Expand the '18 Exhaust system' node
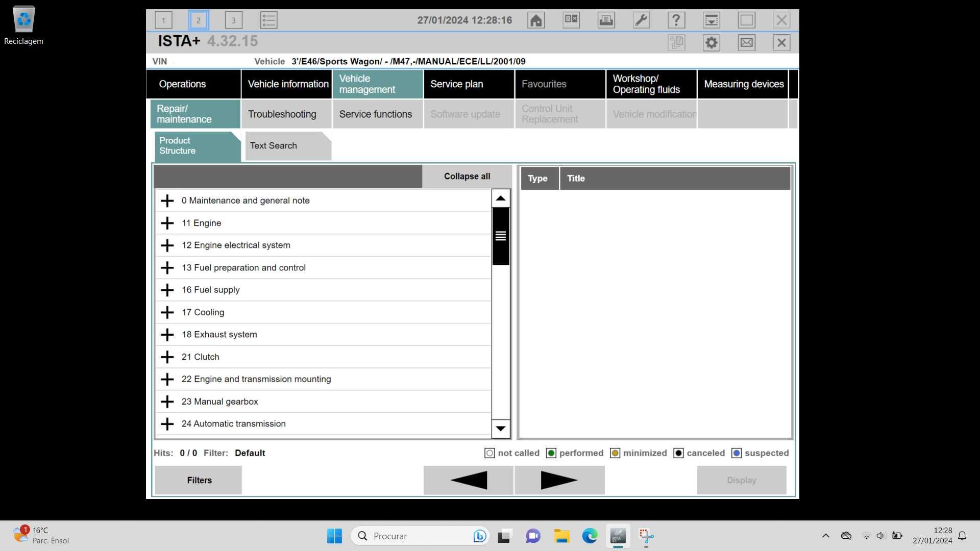The image size is (980, 551). 167,335
